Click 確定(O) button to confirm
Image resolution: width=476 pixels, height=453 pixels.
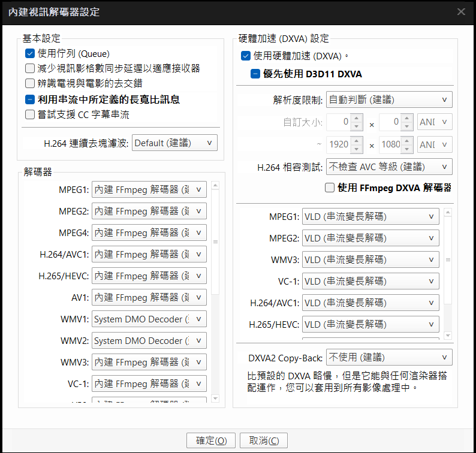point(211,440)
